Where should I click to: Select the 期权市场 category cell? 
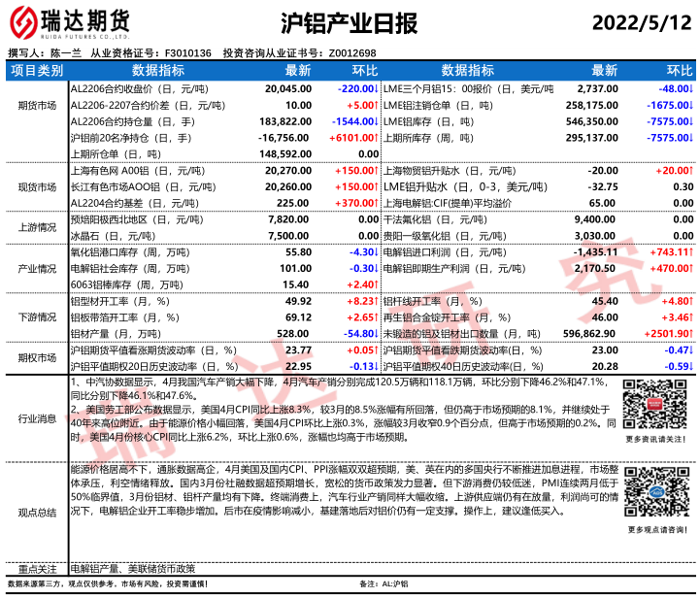pos(36,357)
